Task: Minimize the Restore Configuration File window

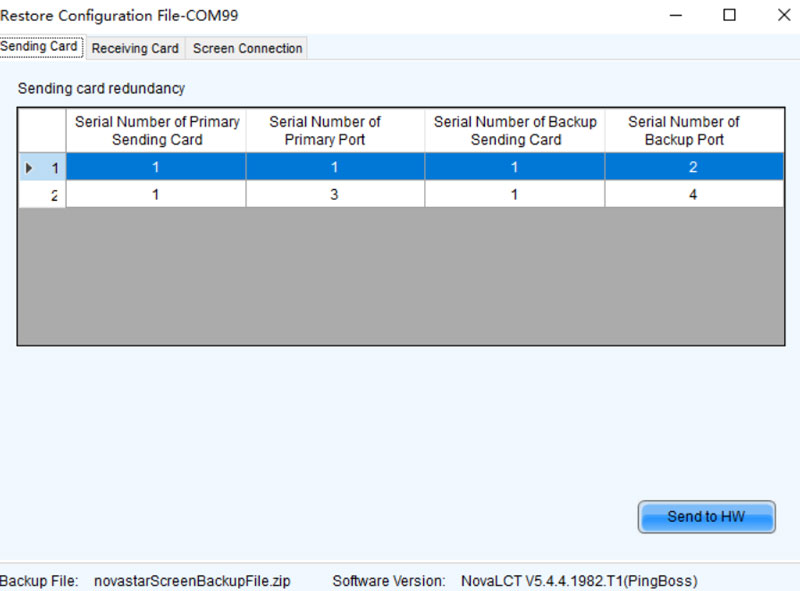Action: click(x=676, y=15)
